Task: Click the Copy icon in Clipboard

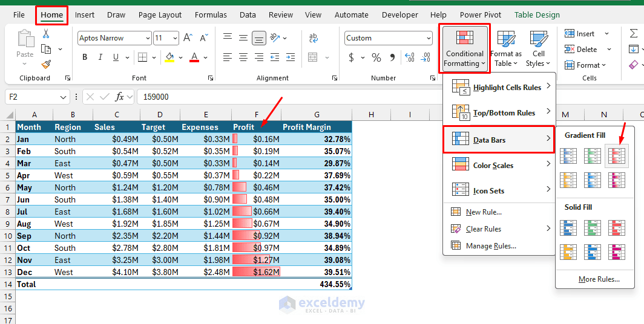Action: [x=46, y=49]
